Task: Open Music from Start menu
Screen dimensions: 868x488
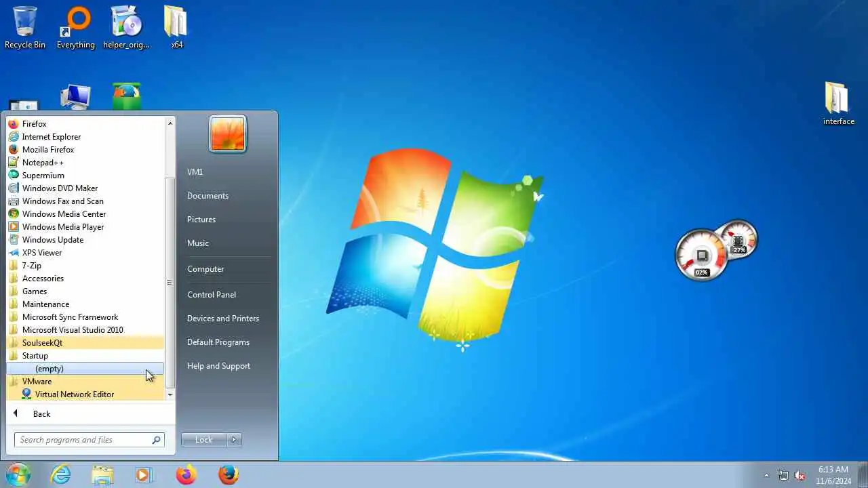Action: (198, 243)
